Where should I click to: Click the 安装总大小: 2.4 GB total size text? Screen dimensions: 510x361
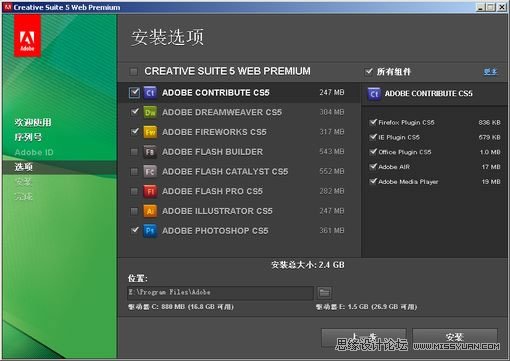click(308, 265)
